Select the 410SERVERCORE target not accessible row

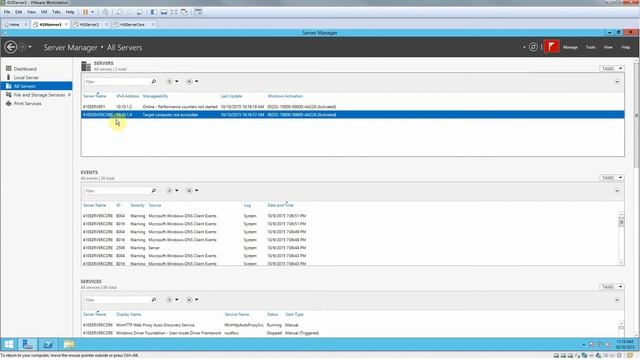click(353, 115)
